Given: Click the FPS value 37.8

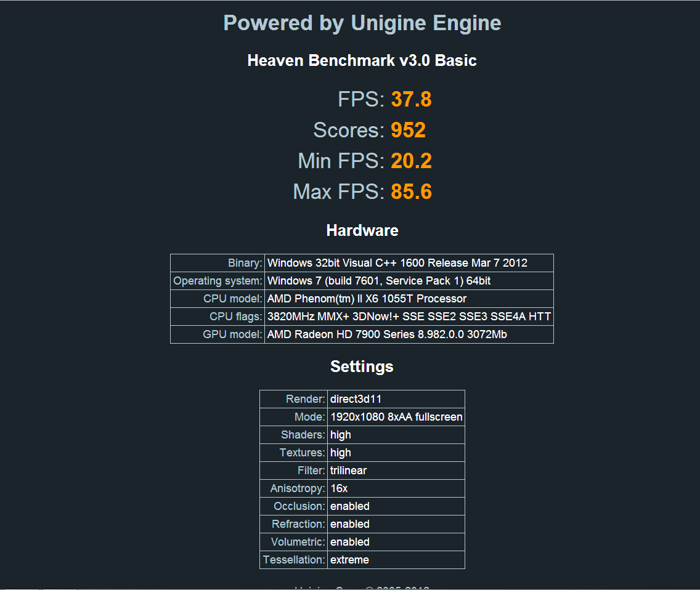Looking at the screenshot, I should point(411,99).
